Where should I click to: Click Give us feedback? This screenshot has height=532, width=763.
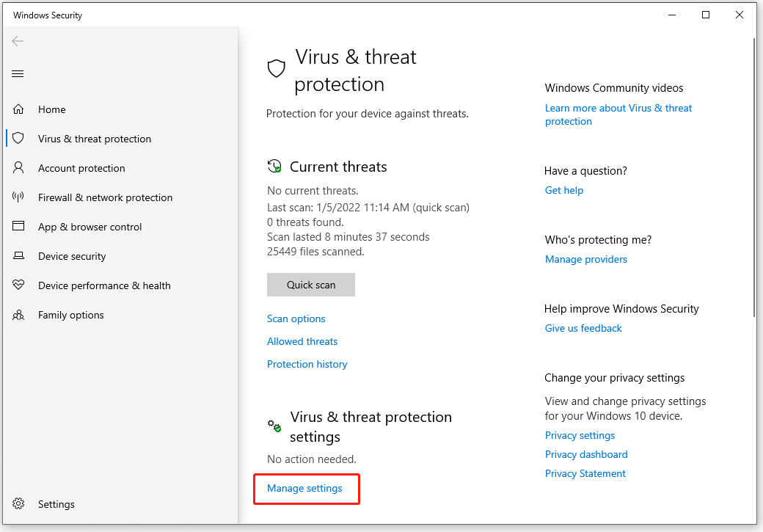coord(583,328)
